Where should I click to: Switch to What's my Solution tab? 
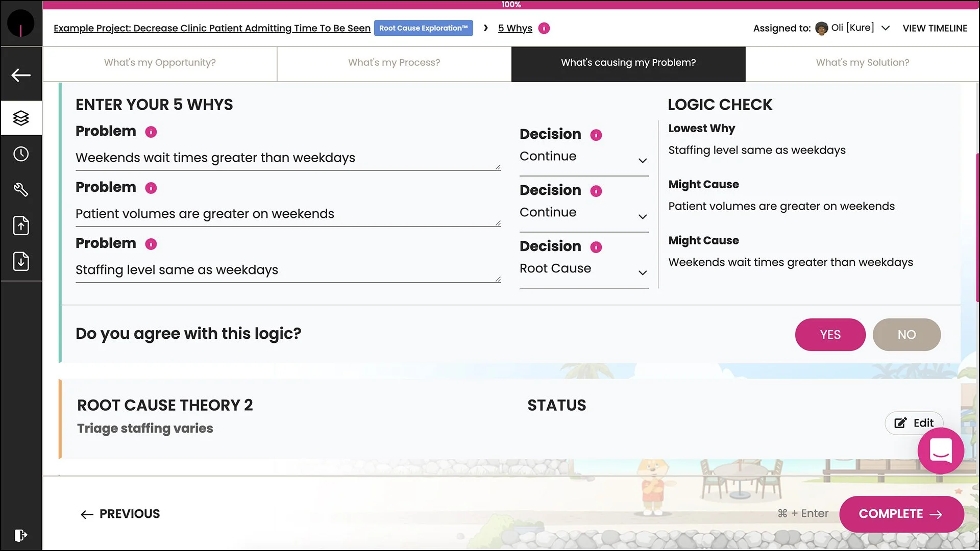862,63
